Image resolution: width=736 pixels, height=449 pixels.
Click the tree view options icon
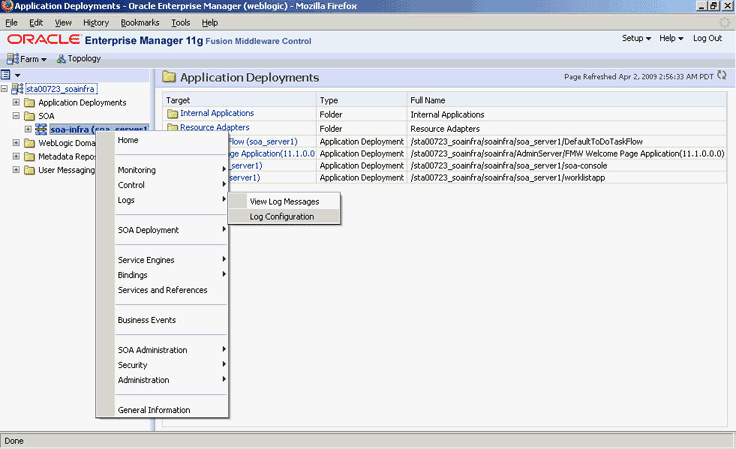(7, 75)
